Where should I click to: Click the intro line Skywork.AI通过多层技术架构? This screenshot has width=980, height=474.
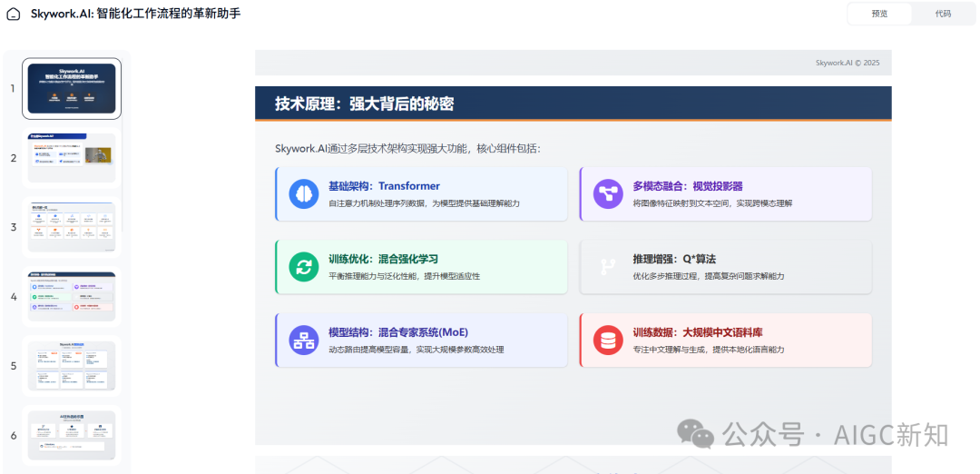407,149
